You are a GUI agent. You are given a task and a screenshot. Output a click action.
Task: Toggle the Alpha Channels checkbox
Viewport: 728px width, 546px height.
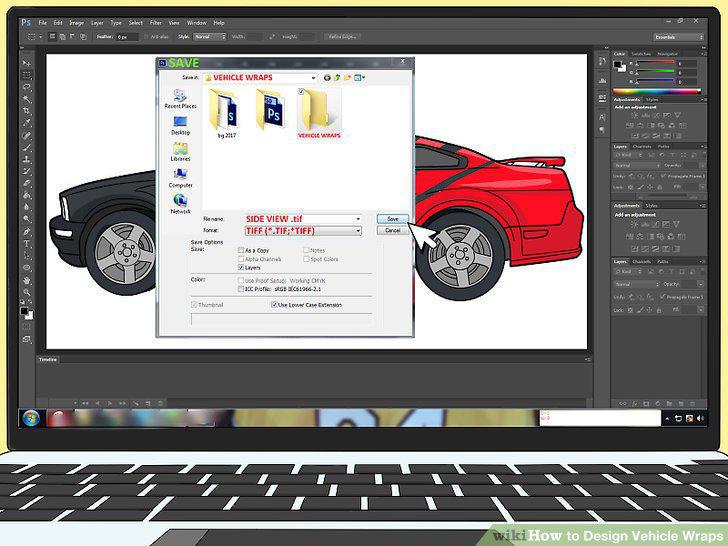[x=241, y=259]
